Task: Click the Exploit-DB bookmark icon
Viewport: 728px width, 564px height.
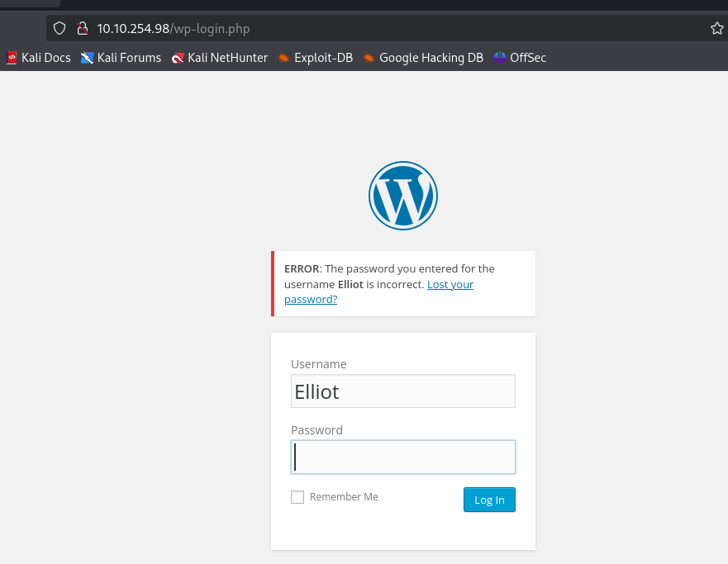Action: (283, 58)
